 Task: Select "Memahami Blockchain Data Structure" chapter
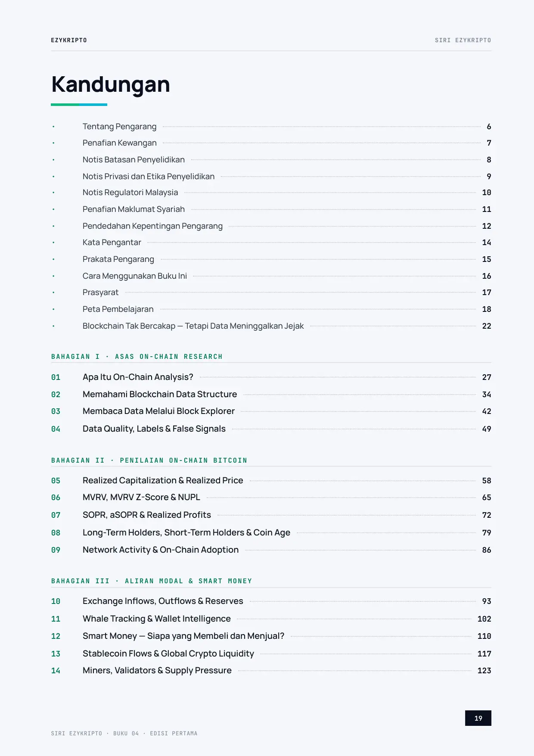point(160,395)
